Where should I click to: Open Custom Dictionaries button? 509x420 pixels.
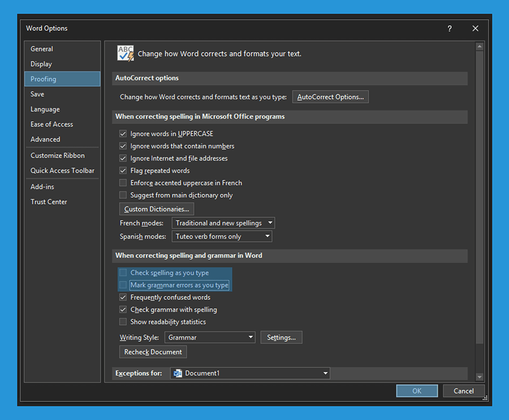[x=157, y=209]
